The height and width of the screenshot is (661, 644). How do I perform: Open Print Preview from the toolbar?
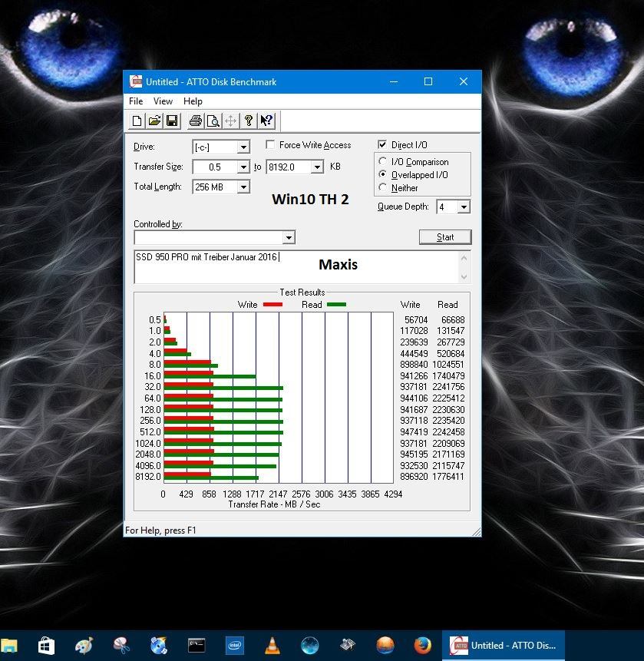(213, 121)
